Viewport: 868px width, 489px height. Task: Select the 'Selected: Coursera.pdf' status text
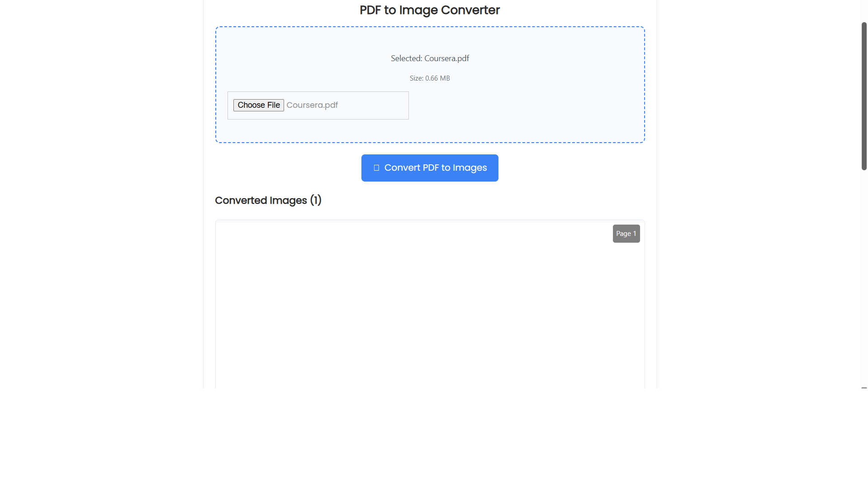pos(430,58)
